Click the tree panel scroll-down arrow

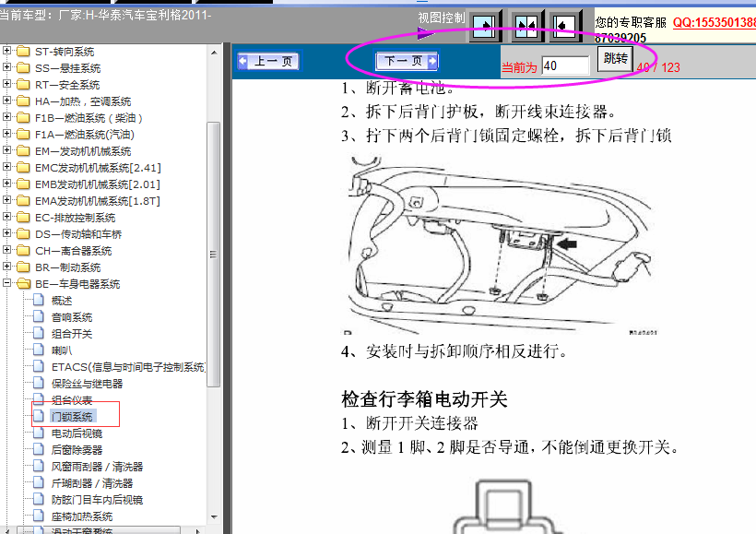coord(214,516)
